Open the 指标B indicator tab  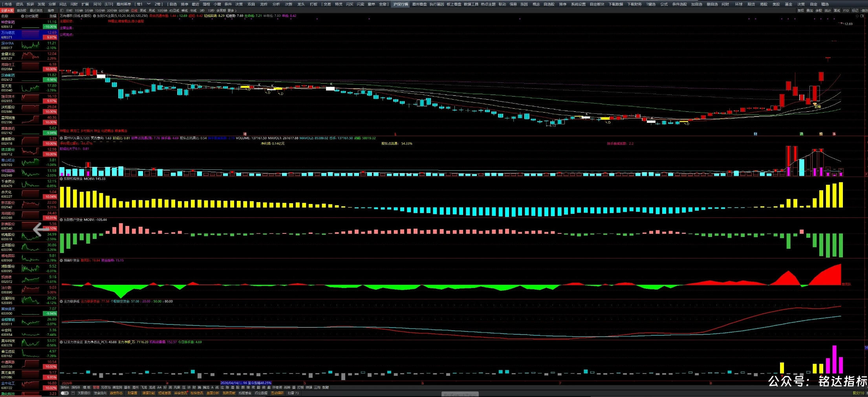click(x=76, y=388)
